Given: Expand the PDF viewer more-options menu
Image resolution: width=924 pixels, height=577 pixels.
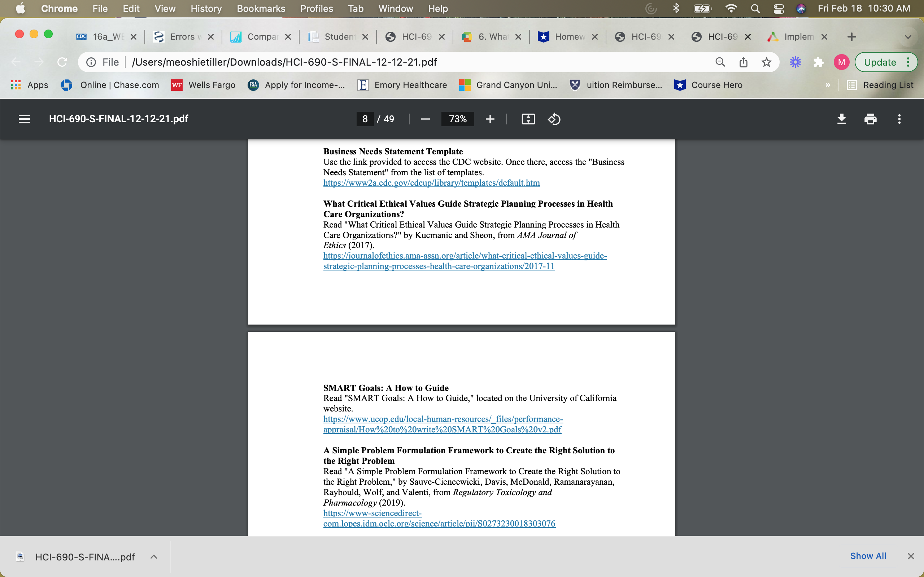Looking at the screenshot, I should 899,119.
